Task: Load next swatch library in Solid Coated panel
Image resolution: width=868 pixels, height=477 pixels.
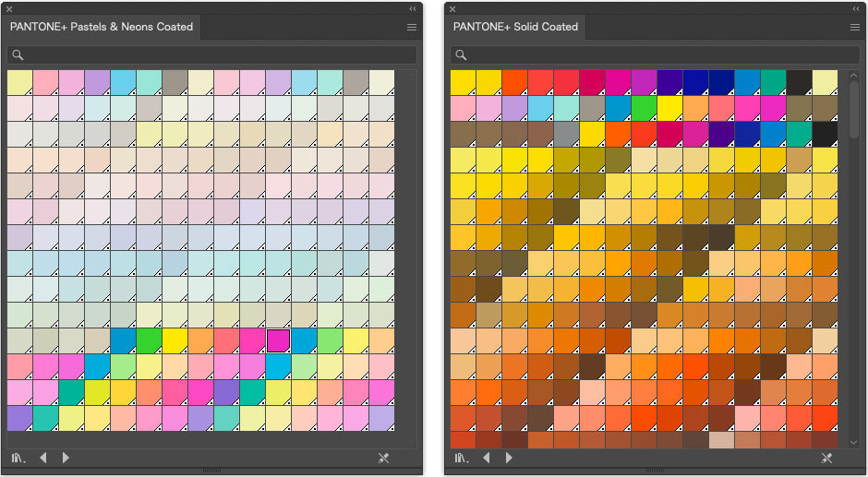Action: click(509, 458)
